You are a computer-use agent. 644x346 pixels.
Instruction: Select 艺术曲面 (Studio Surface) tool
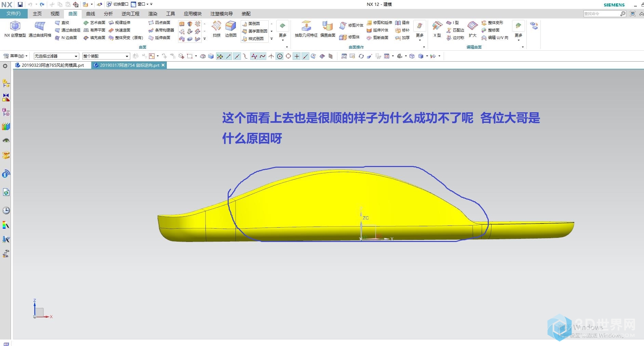pos(94,23)
